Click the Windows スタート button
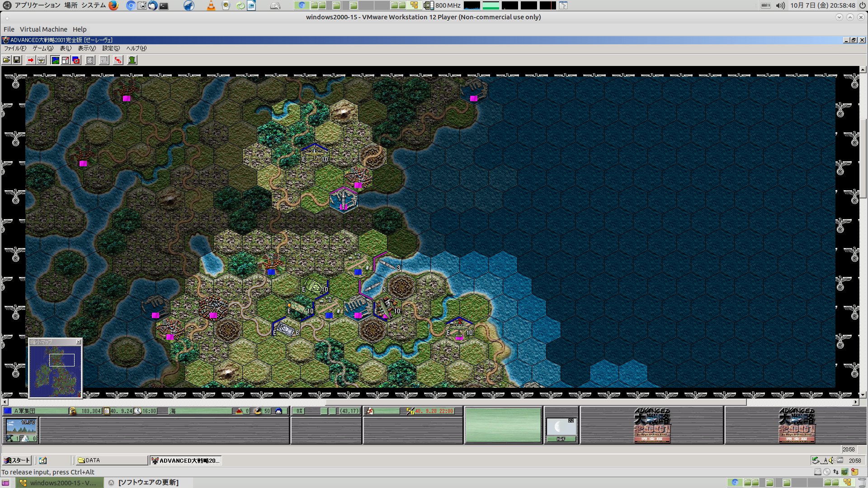This screenshot has width=868, height=488. (x=17, y=460)
